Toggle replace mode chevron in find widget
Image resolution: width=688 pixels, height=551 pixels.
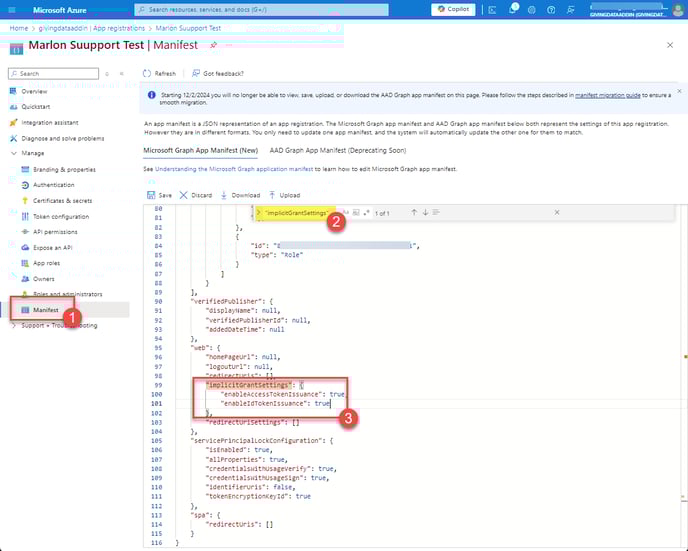(x=258, y=213)
